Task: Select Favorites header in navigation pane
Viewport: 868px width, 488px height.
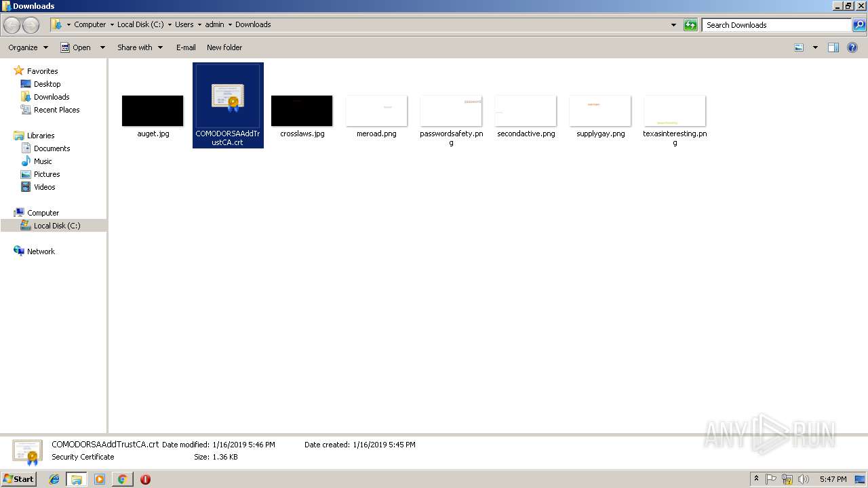Action: [42, 71]
